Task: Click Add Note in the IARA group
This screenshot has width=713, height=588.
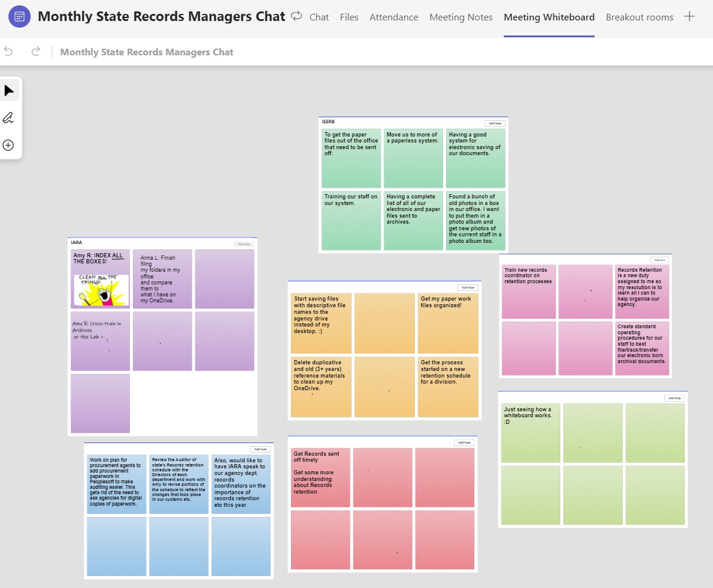Action: (244, 244)
